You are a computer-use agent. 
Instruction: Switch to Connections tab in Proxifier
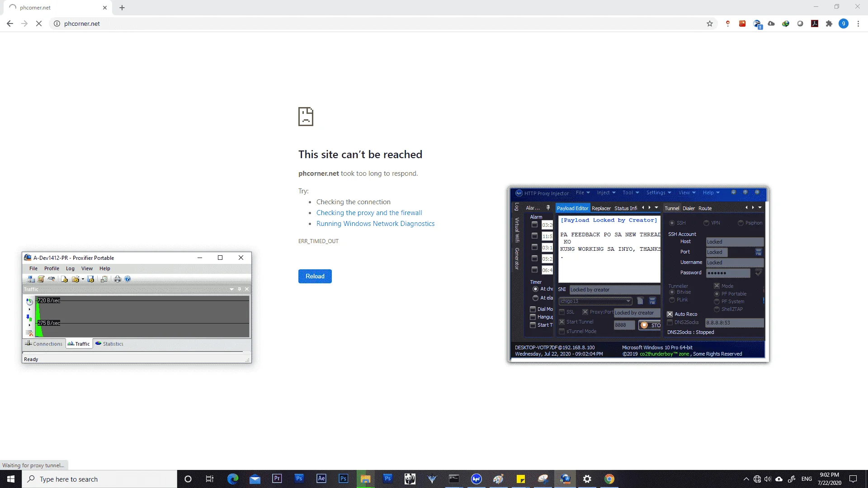pos(44,344)
